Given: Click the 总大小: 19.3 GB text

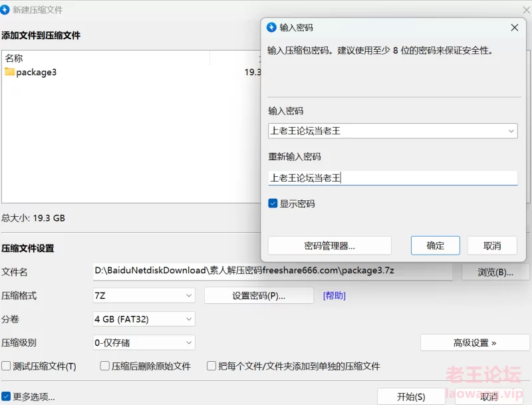Looking at the screenshot, I should [x=33, y=217].
